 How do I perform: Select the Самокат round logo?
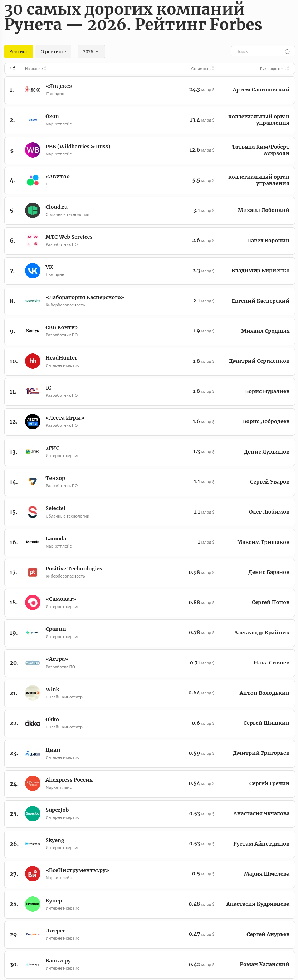coord(32,603)
